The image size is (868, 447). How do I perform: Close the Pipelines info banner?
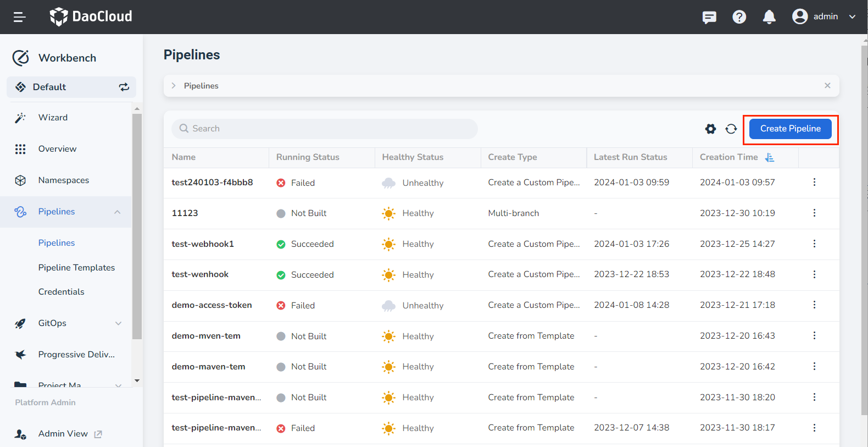827,86
